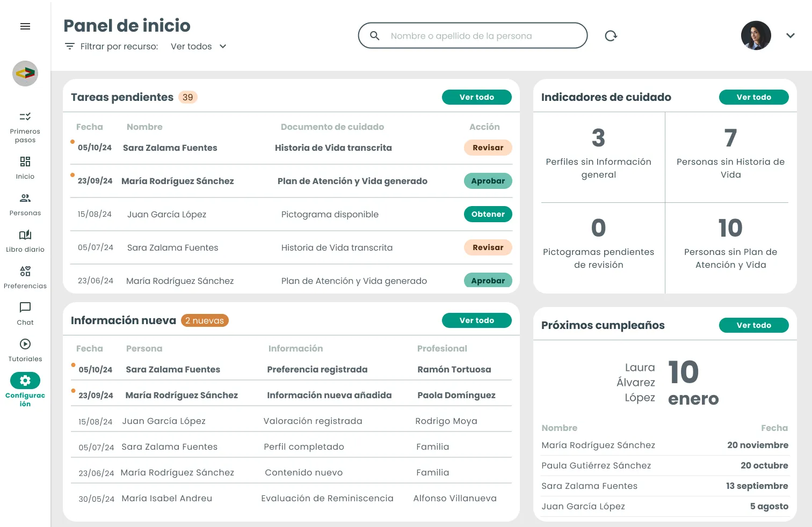
Task: Click the 39 pending tasks badge
Action: pos(188,97)
